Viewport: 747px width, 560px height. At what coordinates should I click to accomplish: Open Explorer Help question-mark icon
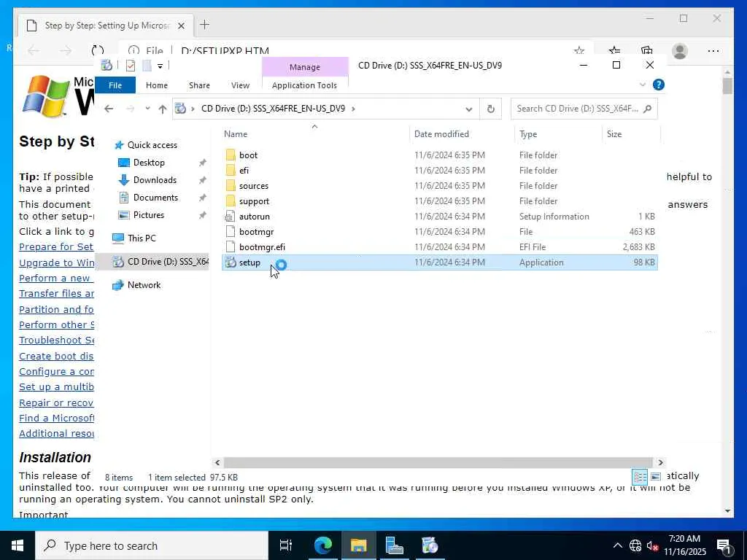(659, 85)
